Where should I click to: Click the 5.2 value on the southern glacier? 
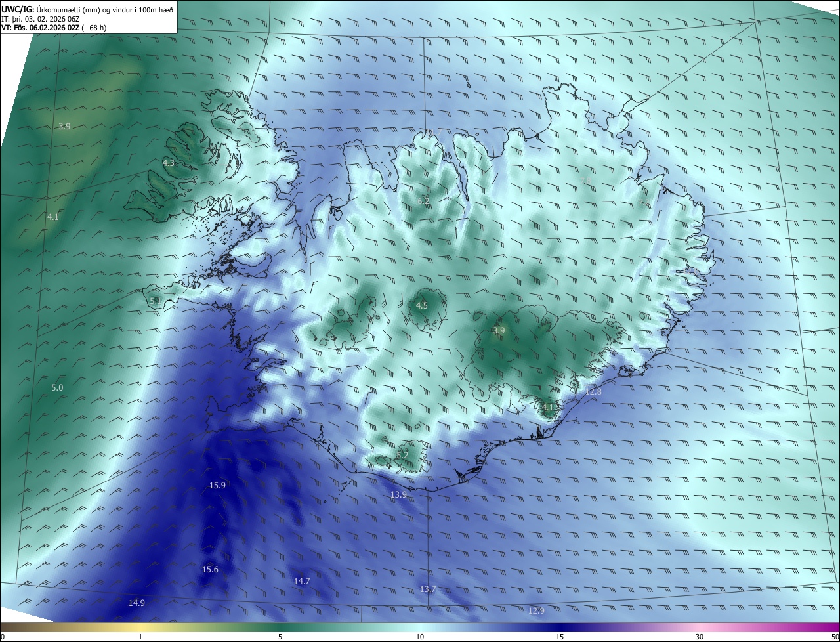click(x=402, y=456)
